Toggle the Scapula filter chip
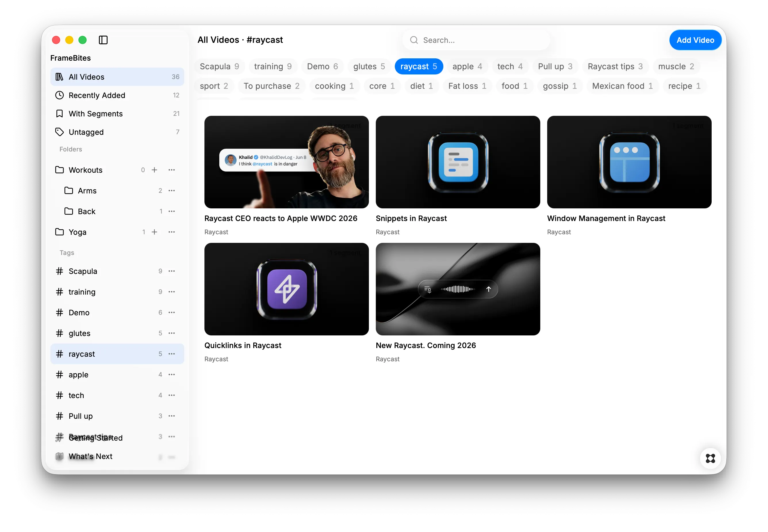Screen dimensions: 768x532 (219, 66)
